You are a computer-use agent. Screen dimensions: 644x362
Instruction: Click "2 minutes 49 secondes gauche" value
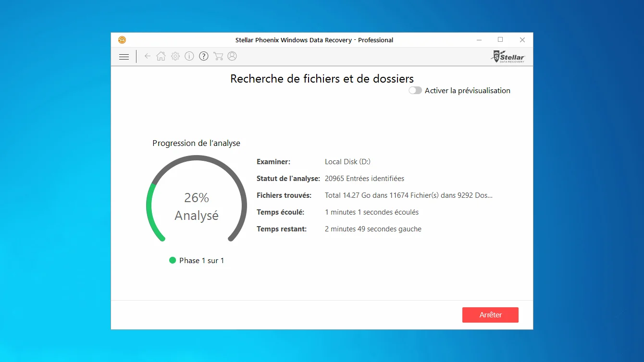373,229
